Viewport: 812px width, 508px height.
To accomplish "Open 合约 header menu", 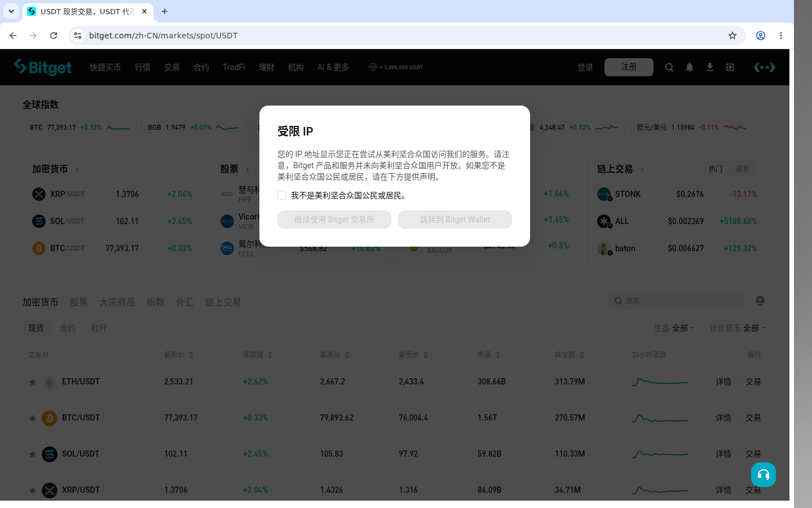I will click(x=201, y=67).
